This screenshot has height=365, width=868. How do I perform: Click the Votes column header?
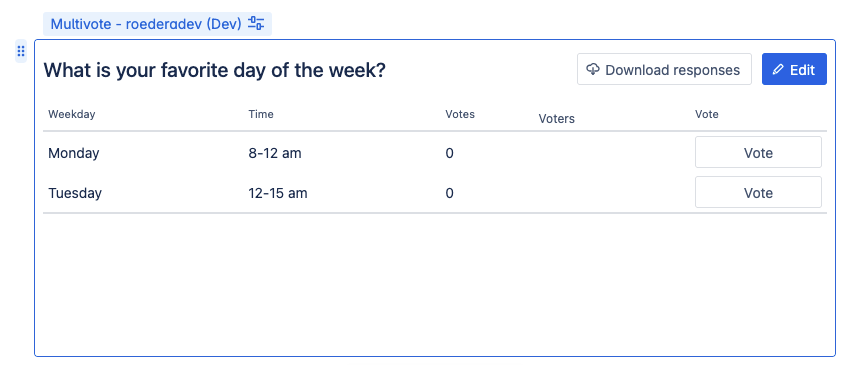[x=460, y=114]
